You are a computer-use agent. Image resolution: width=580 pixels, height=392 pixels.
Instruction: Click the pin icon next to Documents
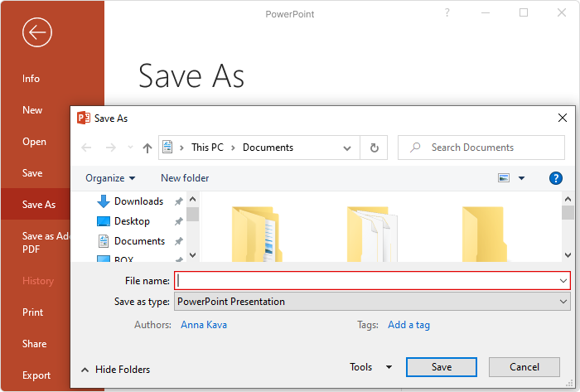tap(179, 241)
